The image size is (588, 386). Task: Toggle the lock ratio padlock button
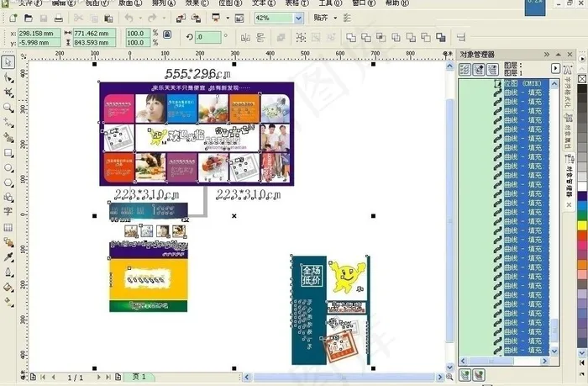click(x=167, y=34)
